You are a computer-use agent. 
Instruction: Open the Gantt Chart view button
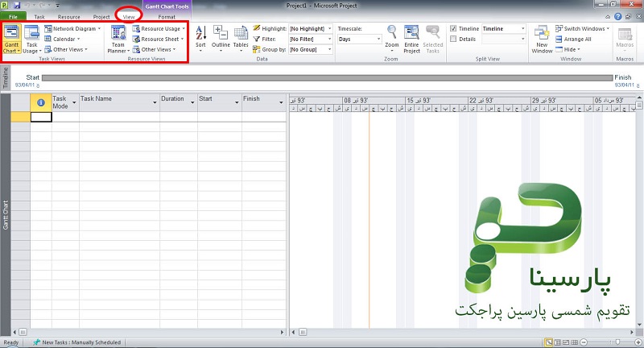tap(11, 39)
